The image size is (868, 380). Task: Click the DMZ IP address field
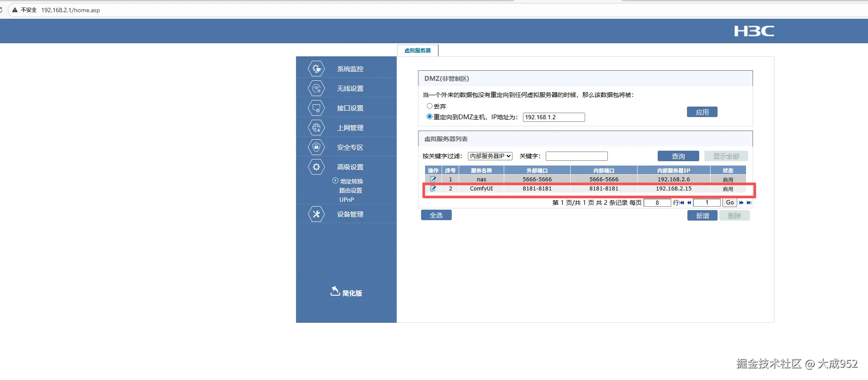click(x=554, y=117)
